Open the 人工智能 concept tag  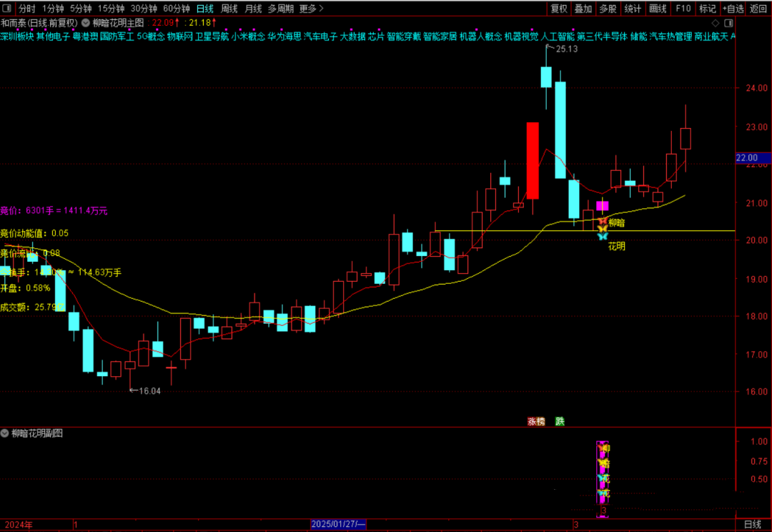[x=558, y=36]
